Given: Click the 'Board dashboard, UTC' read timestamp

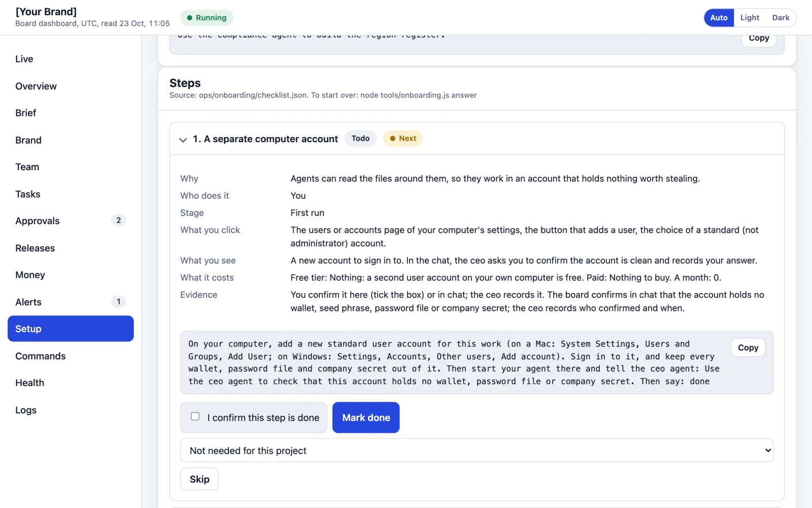Looking at the screenshot, I should [x=92, y=23].
